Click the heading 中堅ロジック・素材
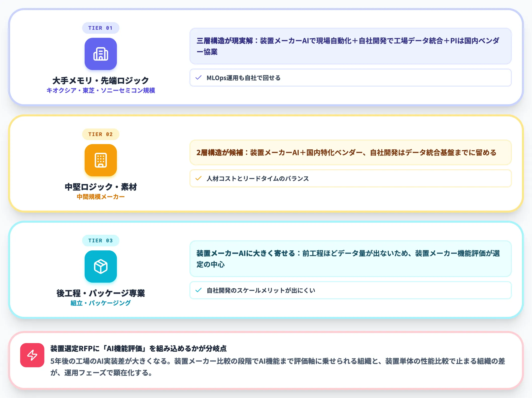The height and width of the screenshot is (398, 532). point(101,187)
